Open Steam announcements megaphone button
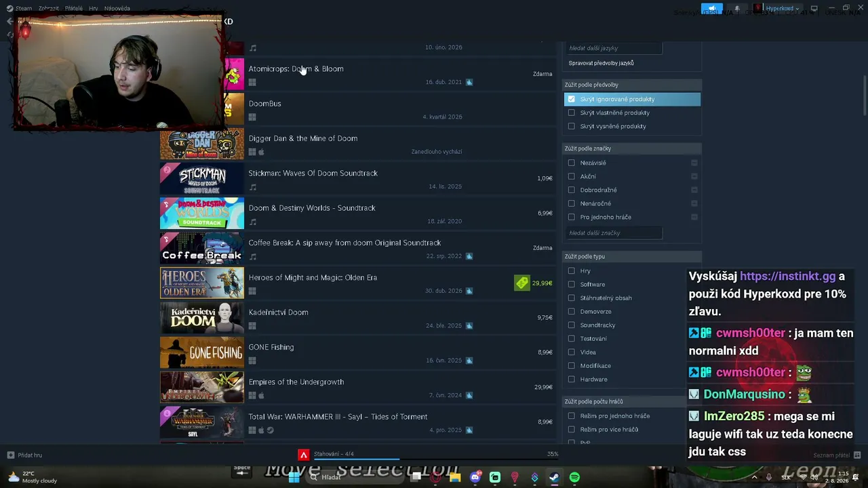 click(711, 9)
